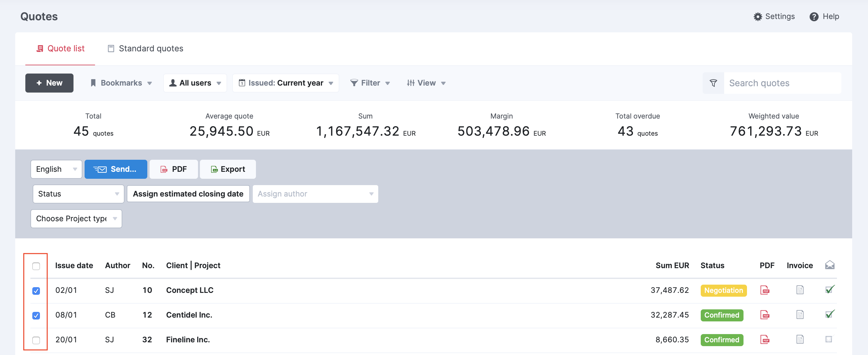Open the All users dropdown
868x355 pixels.
pos(195,83)
